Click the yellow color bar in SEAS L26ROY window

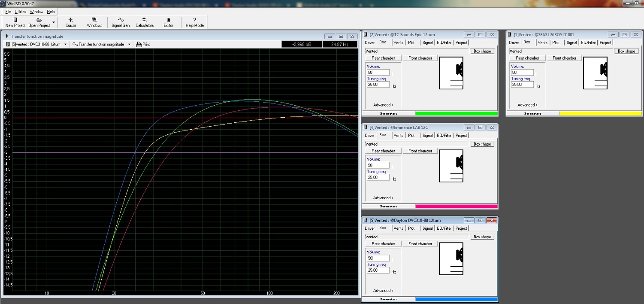[600, 114]
